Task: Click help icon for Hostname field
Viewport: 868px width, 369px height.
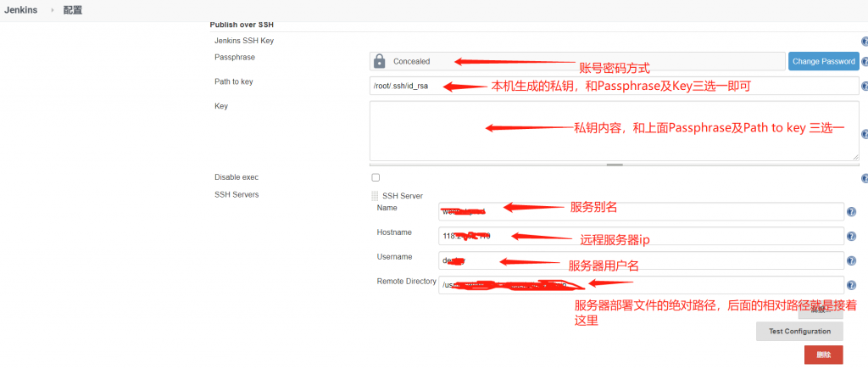Action: 851,237
